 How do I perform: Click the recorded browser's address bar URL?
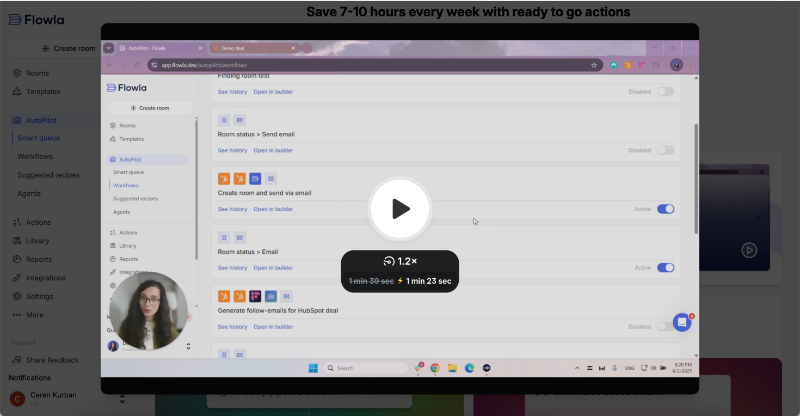204,65
